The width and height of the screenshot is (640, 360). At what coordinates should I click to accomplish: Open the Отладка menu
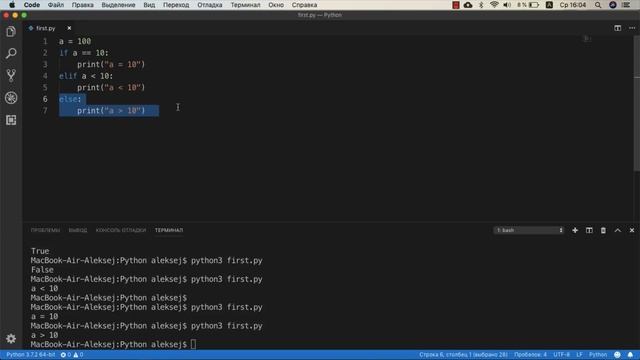[210, 5]
